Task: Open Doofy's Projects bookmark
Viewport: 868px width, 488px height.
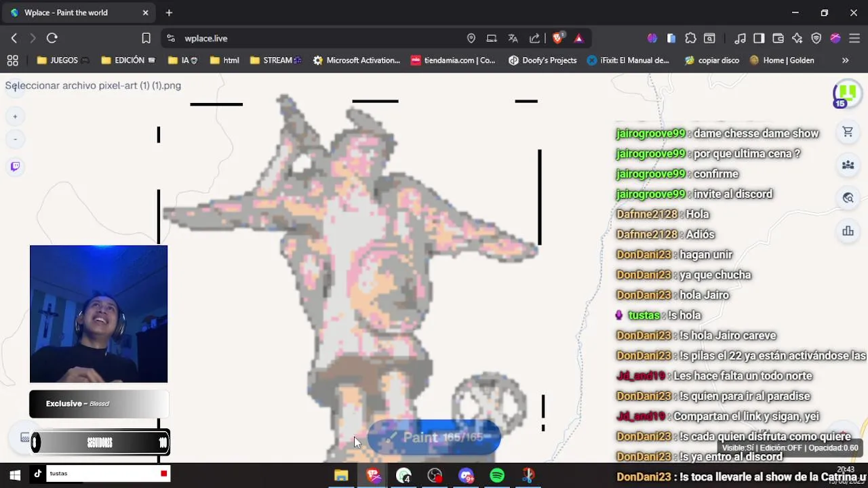Action: (542, 60)
